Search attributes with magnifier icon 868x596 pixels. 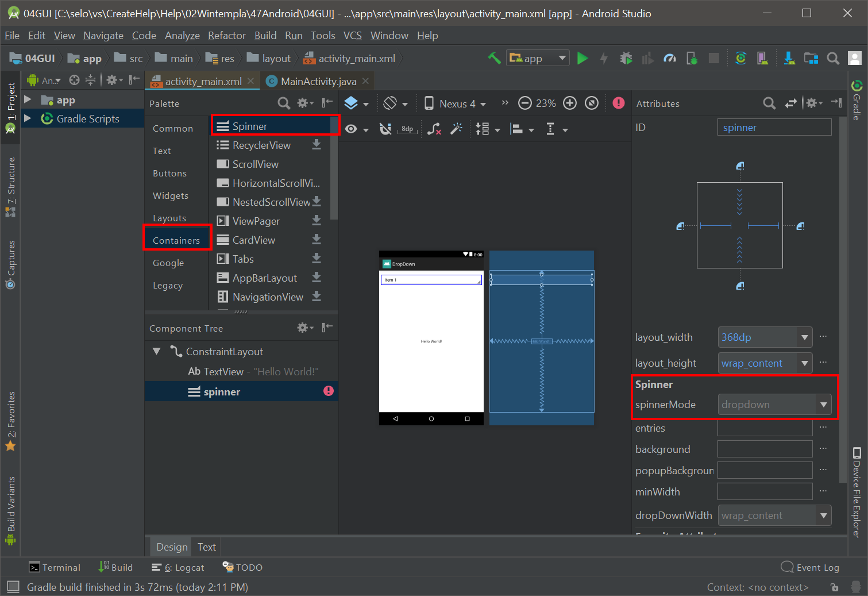click(x=769, y=103)
